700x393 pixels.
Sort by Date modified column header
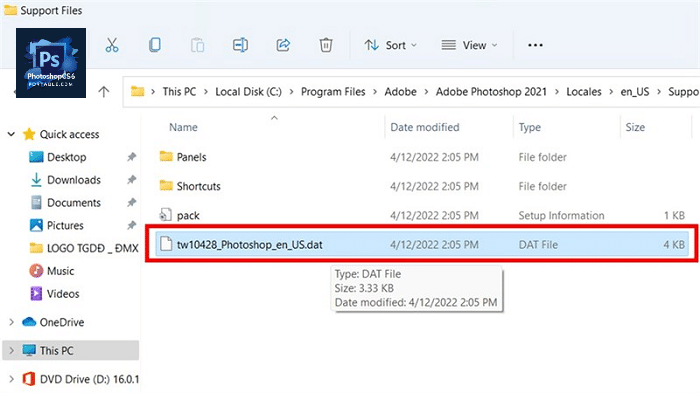tap(425, 127)
